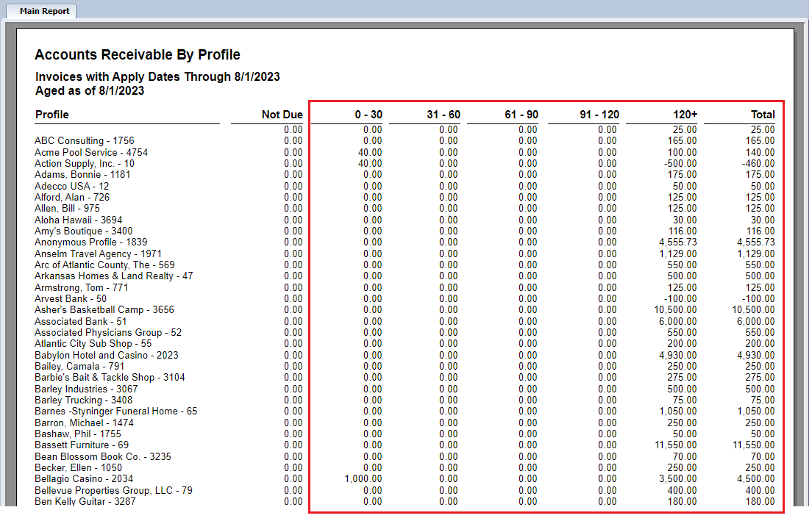The image size is (812, 521).
Task: Click Bellagio Casino's 4,500.00 total
Action: pos(756,479)
